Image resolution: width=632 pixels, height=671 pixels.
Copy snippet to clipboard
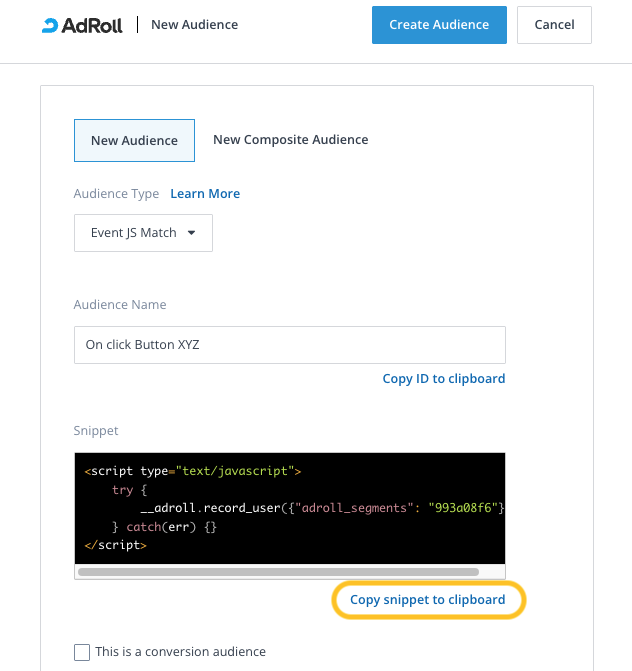(x=427, y=600)
